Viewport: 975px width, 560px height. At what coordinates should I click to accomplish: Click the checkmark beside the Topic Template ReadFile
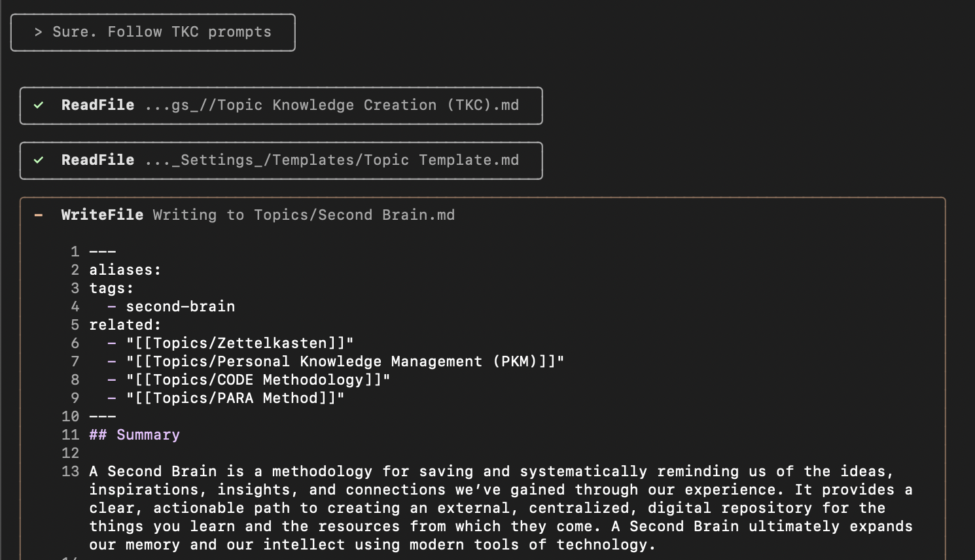pos(39,160)
